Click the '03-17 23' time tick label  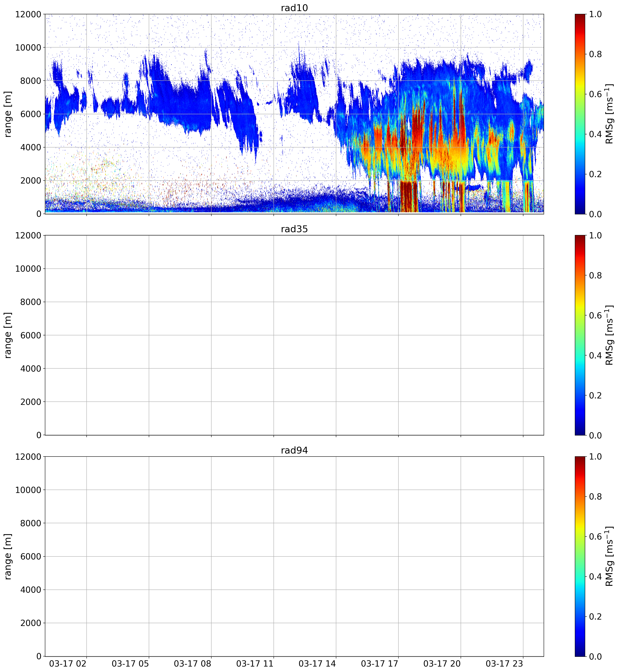pos(504,664)
